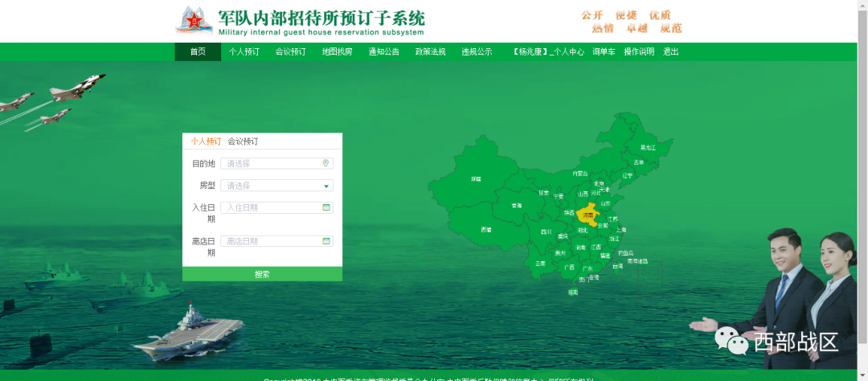Open the 目的地 selection field
868x381 pixels.
(x=272, y=163)
